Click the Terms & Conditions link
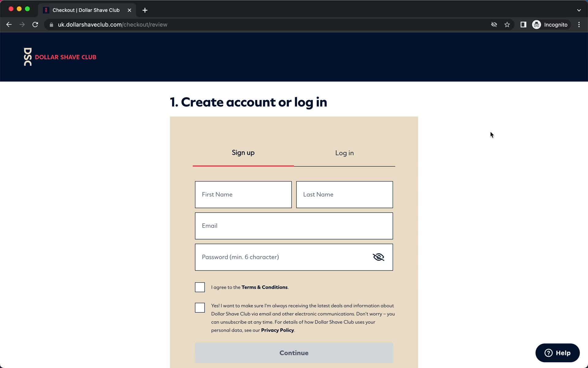Screen dimensions: 588x368 tap(264, 287)
